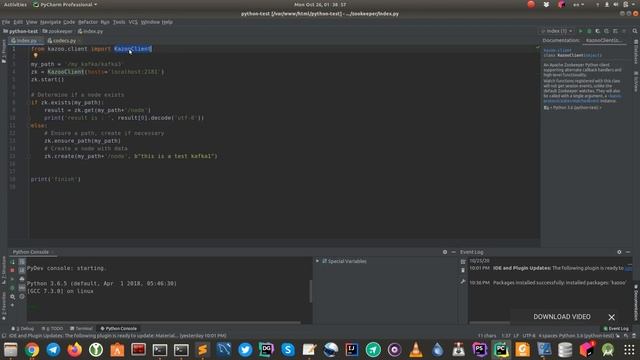Click the console prompt input line

coord(167,307)
